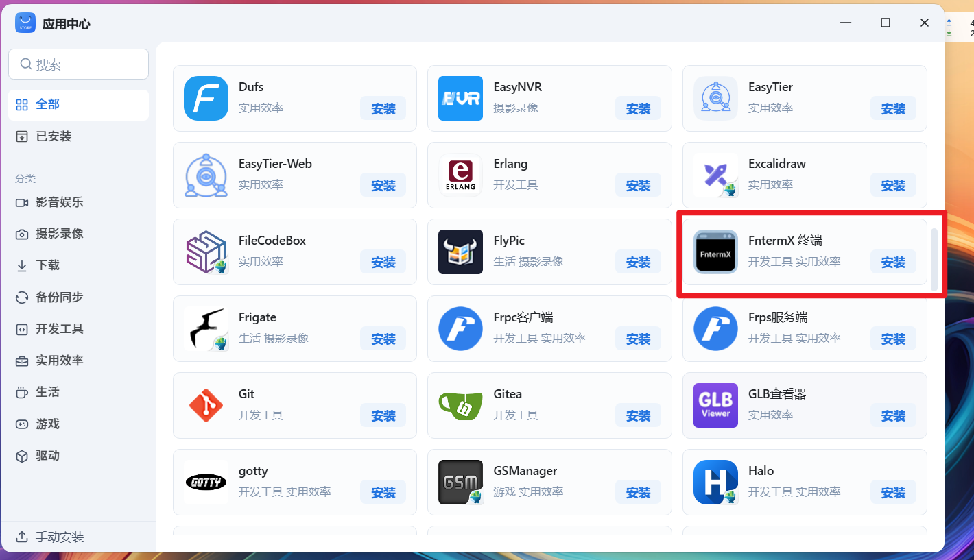Open the Frps服务端 app icon
Image resolution: width=974 pixels, height=560 pixels.
coord(715,328)
